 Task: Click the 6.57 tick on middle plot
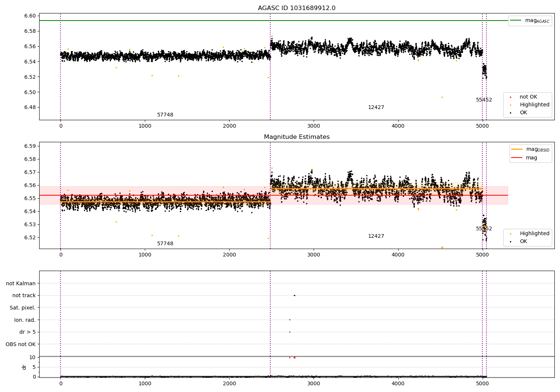tap(30, 172)
